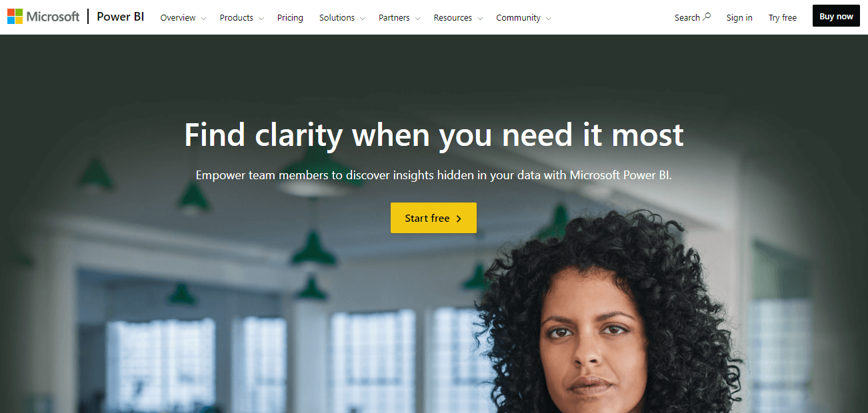Viewport: 868px width, 413px height.
Task: Click the arrow on Start free button
Action: (x=459, y=218)
